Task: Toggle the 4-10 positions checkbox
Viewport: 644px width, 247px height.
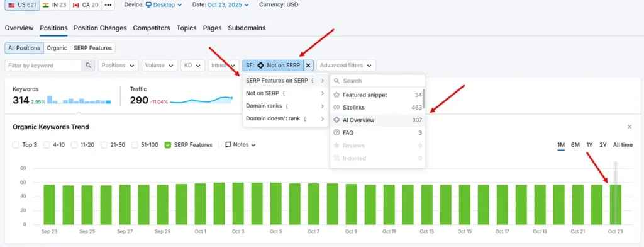Action: coord(47,145)
